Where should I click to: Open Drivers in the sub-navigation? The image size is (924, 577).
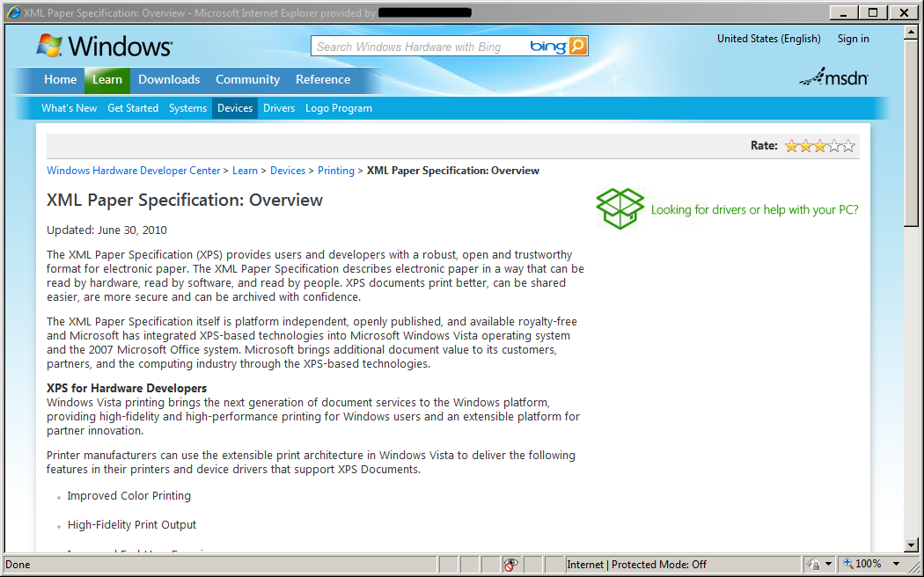[279, 108]
